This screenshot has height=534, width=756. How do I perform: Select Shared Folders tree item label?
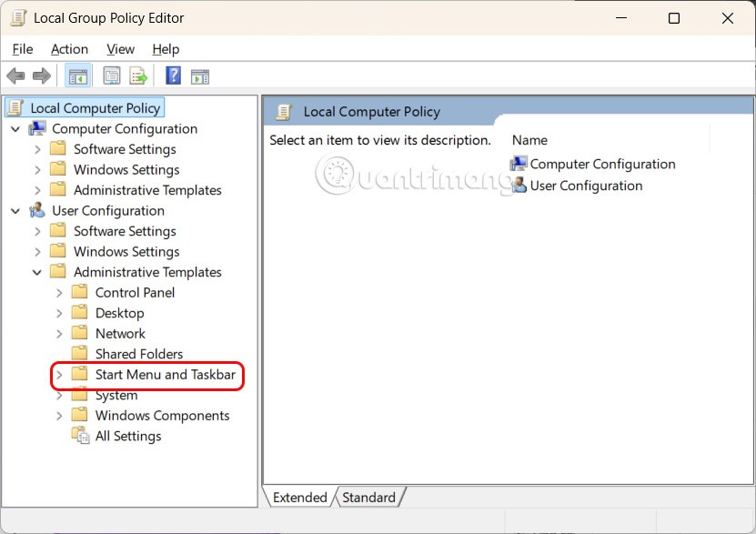tap(139, 354)
